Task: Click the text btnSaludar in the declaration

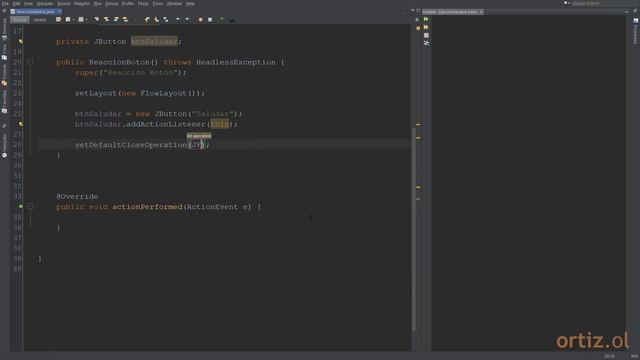Action: [154, 41]
